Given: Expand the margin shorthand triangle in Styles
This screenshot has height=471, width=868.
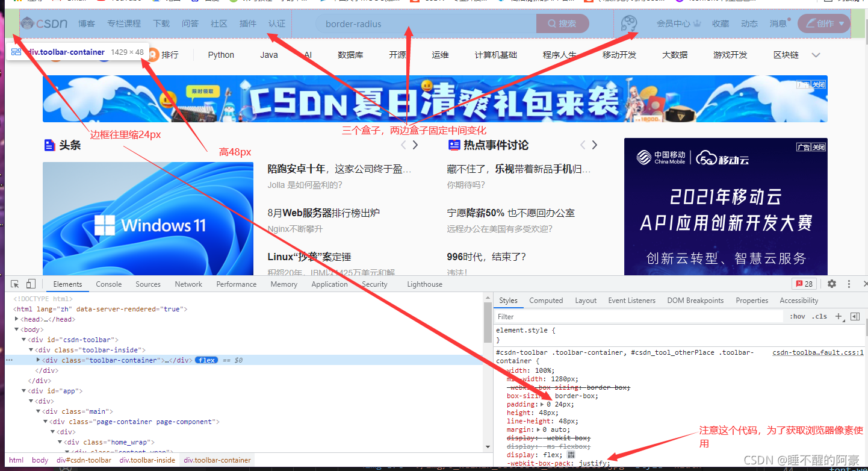Looking at the screenshot, I should (538, 430).
